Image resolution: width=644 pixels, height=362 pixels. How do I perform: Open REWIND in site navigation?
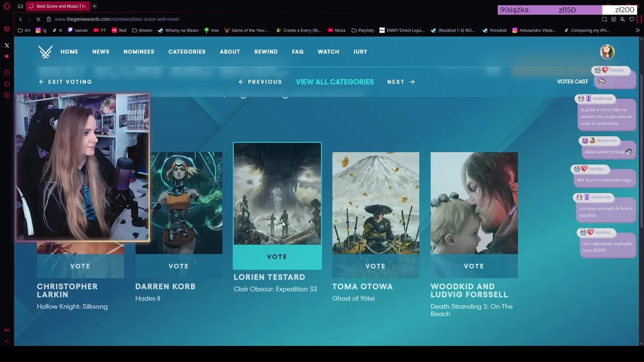click(266, 52)
